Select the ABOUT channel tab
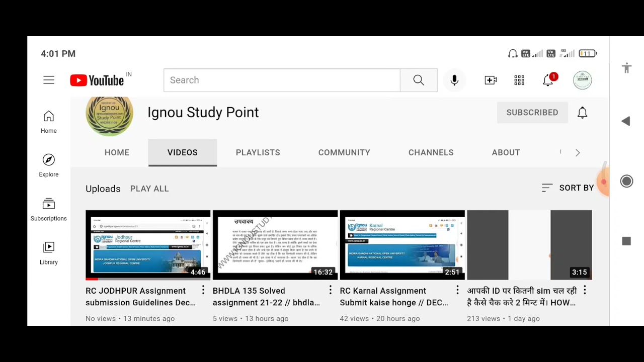Screen dimensions: 644x362 [x=506, y=152]
